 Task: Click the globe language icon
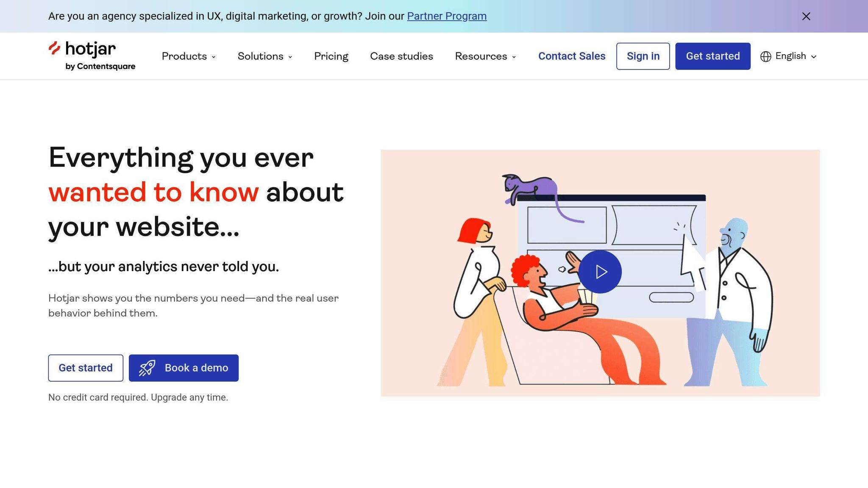pyautogui.click(x=765, y=56)
